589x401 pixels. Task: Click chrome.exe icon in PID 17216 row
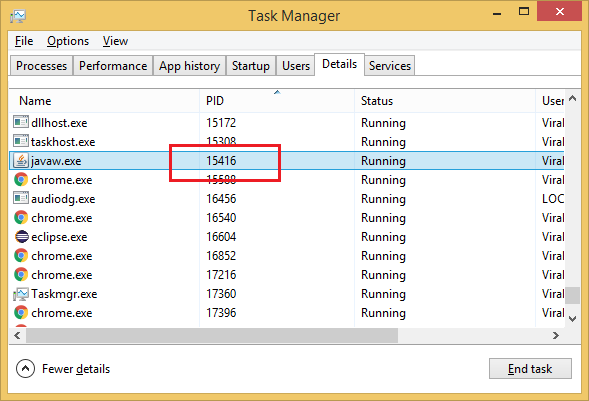coord(21,274)
